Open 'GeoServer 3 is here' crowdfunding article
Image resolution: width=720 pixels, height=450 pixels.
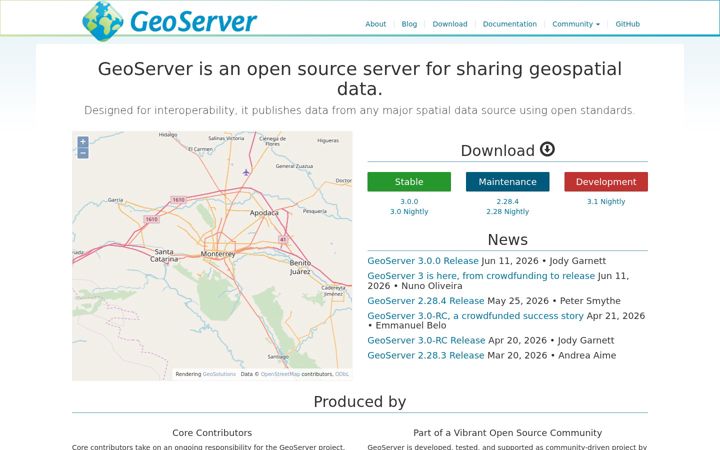[x=481, y=276]
